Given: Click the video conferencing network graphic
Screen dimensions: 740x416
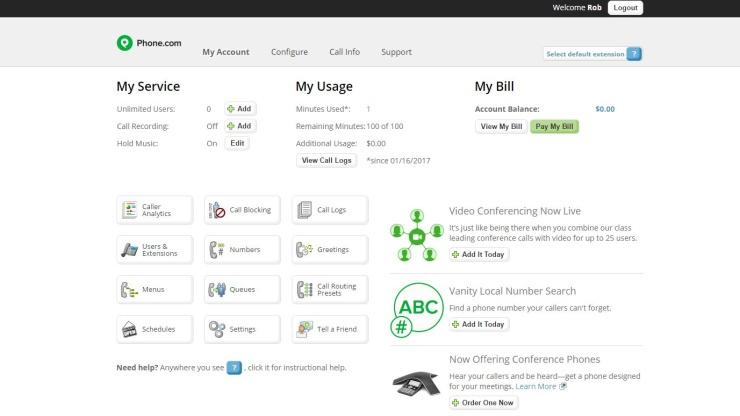Looking at the screenshot, I should pyautogui.click(x=417, y=235).
